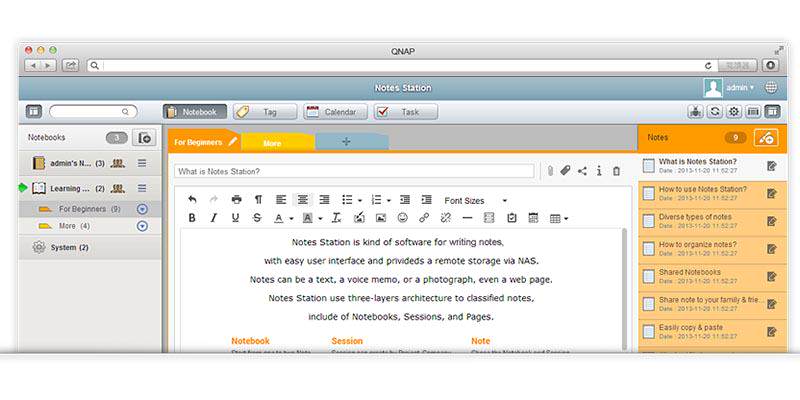The width and height of the screenshot is (800, 400).
Task: Edit the 'Shared Notebooks' note
Action: click(771, 277)
